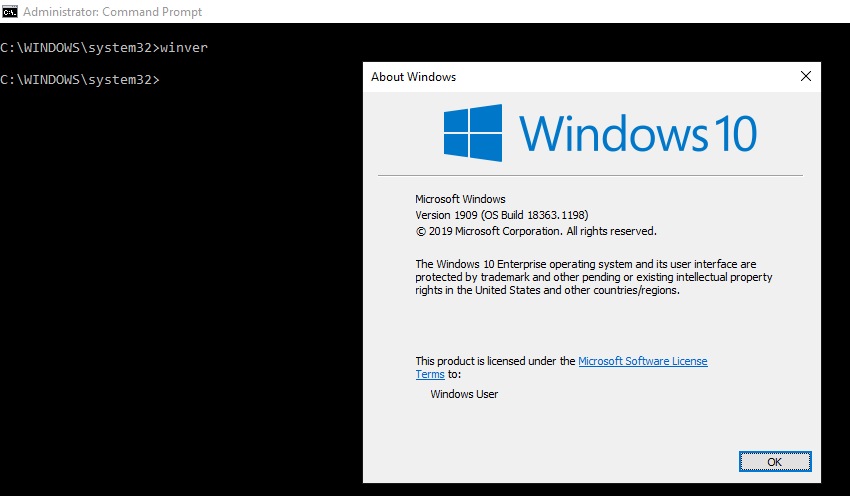Click the empty black console area
This screenshot has width=850, height=496.
point(180,300)
